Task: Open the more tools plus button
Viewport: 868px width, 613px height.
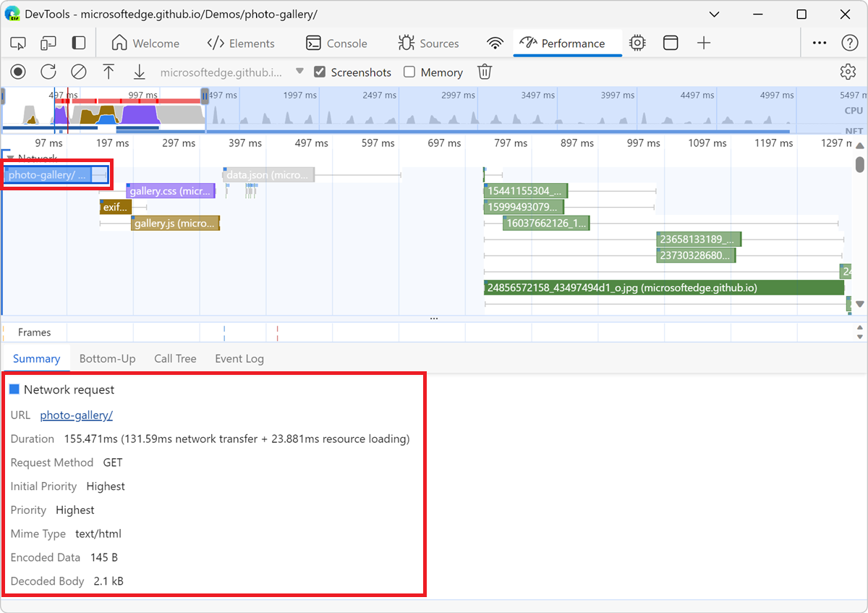Action: [x=704, y=43]
